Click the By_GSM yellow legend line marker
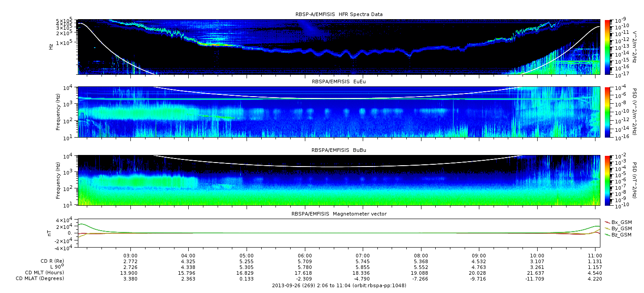Image resolution: width=644 pixels, height=293 pixels. click(607, 228)
